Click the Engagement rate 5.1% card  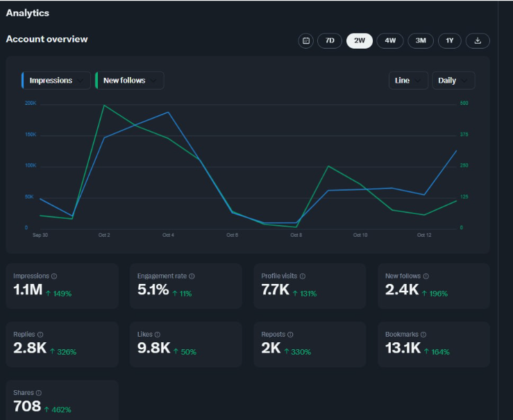[x=186, y=286]
